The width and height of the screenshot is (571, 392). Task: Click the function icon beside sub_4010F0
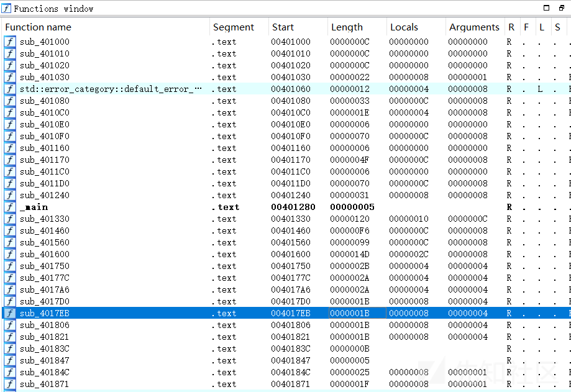click(10, 136)
